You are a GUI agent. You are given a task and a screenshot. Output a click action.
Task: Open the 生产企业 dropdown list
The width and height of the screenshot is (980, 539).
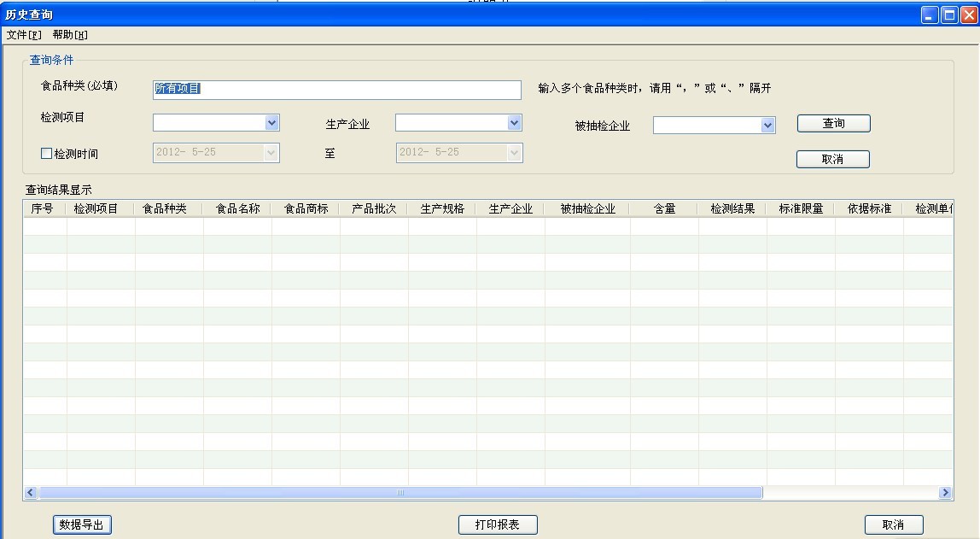[516, 122]
